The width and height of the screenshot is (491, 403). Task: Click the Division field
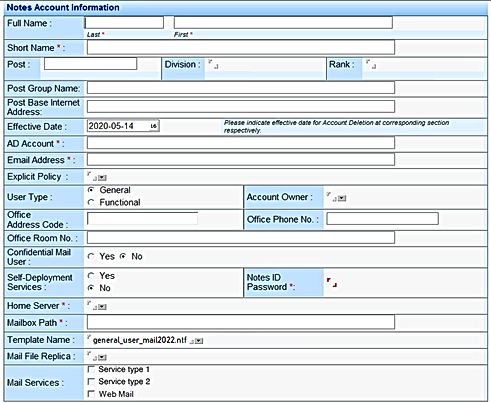pos(213,64)
